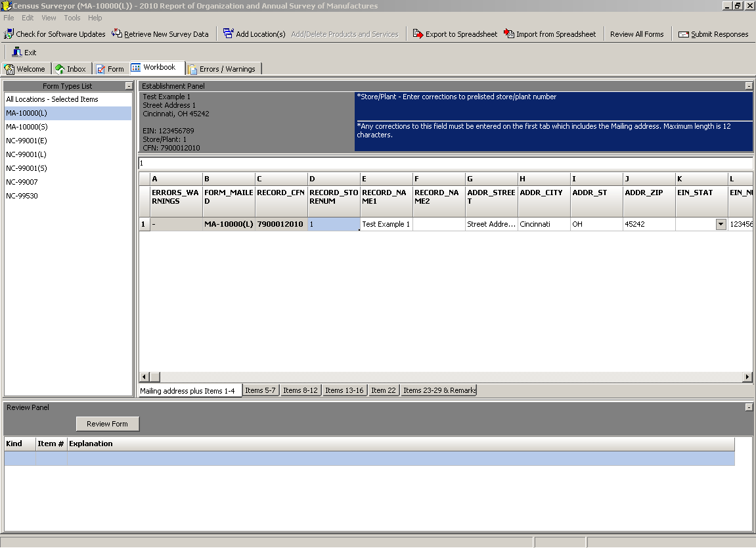Click Retrieve New Survey Data icon

point(117,34)
